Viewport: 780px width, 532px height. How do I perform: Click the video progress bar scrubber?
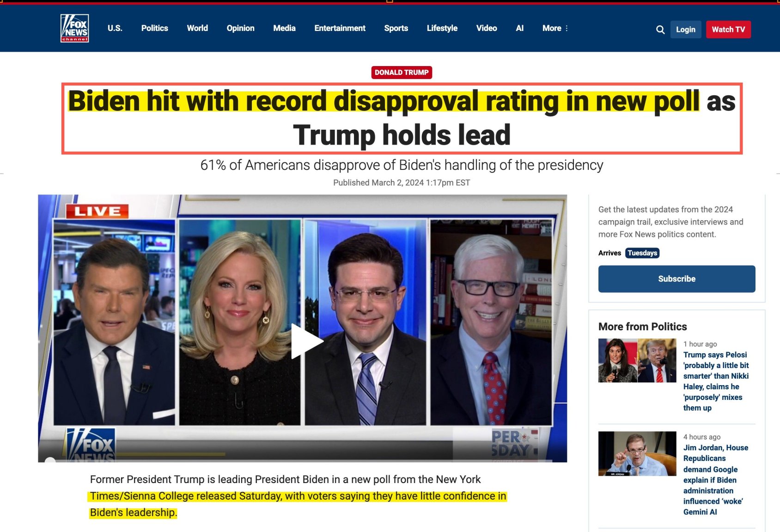50,460
